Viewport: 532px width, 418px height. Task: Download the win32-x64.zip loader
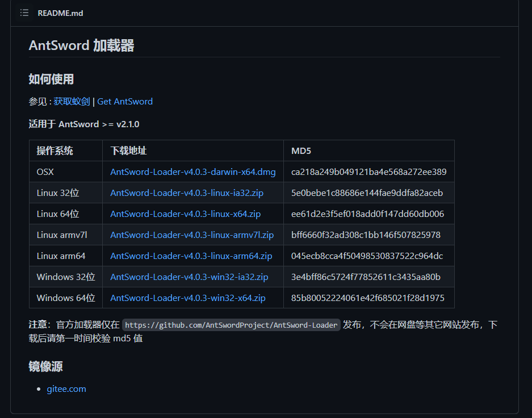coord(188,298)
